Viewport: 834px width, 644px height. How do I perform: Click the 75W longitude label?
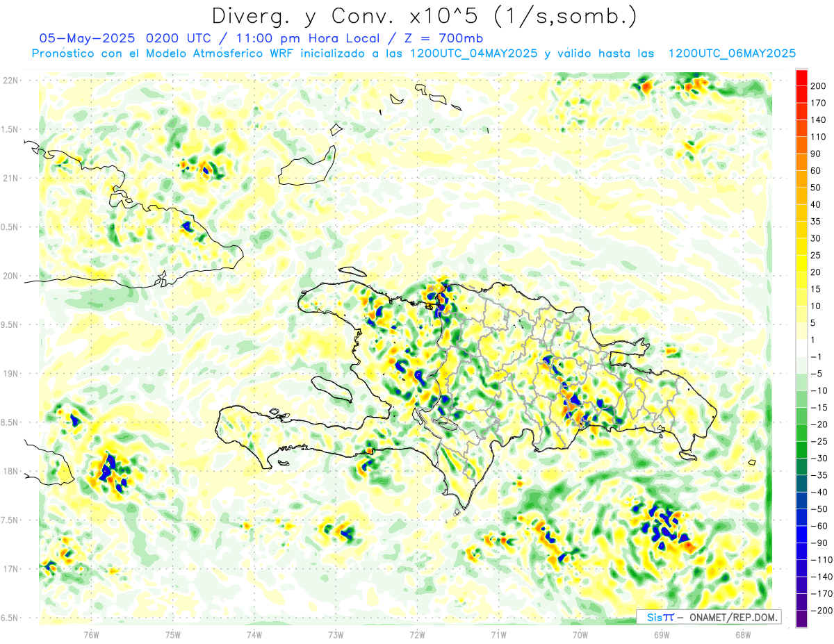coord(173,634)
